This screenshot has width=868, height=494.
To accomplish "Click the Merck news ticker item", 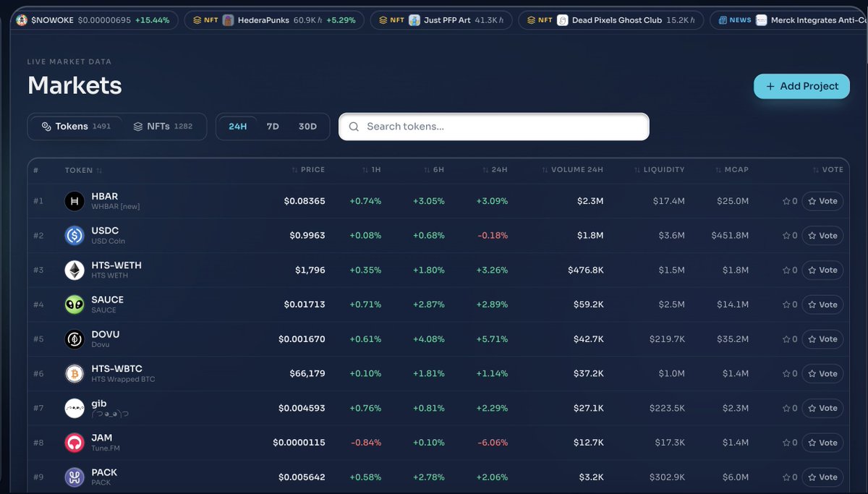I will click(x=788, y=20).
